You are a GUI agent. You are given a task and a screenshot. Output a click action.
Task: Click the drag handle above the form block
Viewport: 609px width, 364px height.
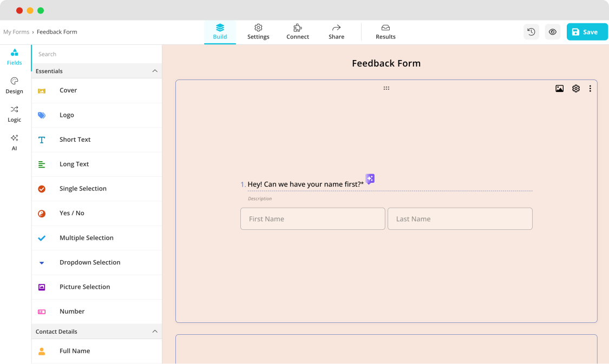click(x=386, y=88)
